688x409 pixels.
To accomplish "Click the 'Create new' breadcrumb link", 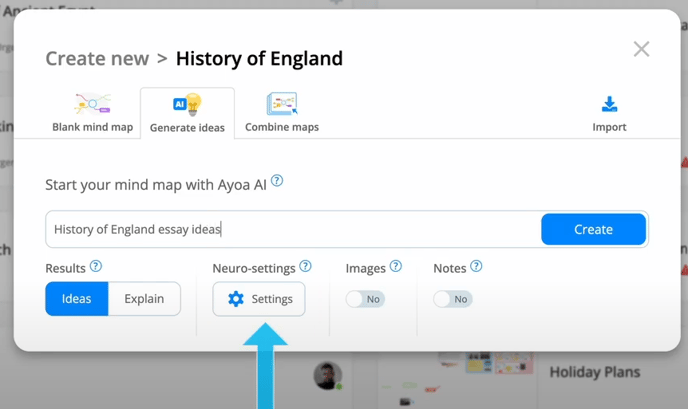I will click(x=97, y=58).
